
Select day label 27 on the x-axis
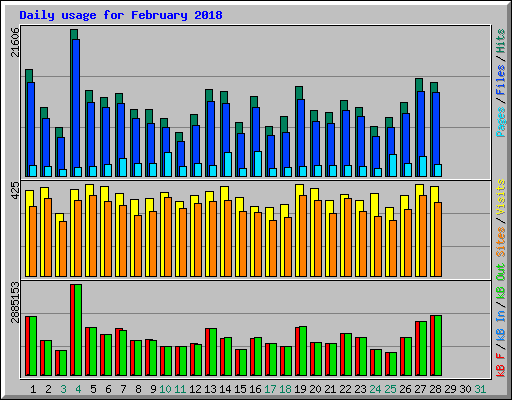[x=420, y=389]
